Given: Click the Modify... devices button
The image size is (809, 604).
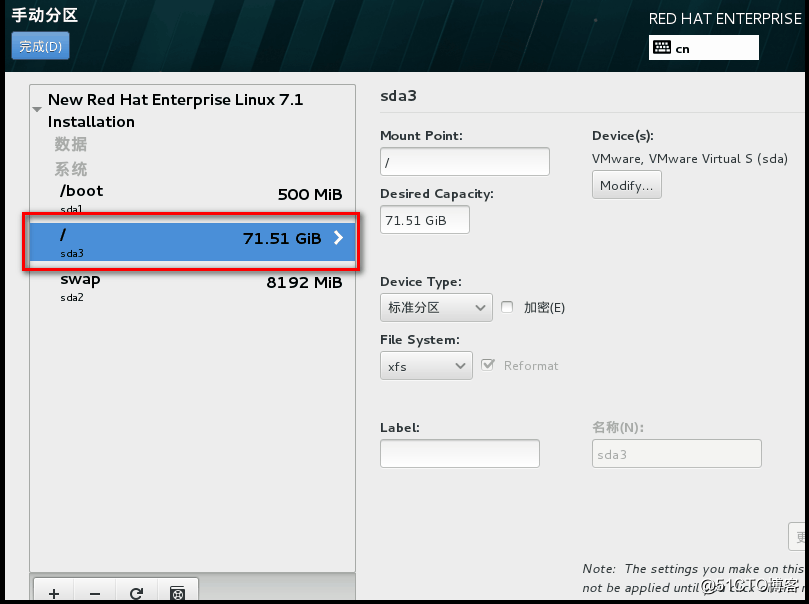Looking at the screenshot, I should click(x=626, y=185).
